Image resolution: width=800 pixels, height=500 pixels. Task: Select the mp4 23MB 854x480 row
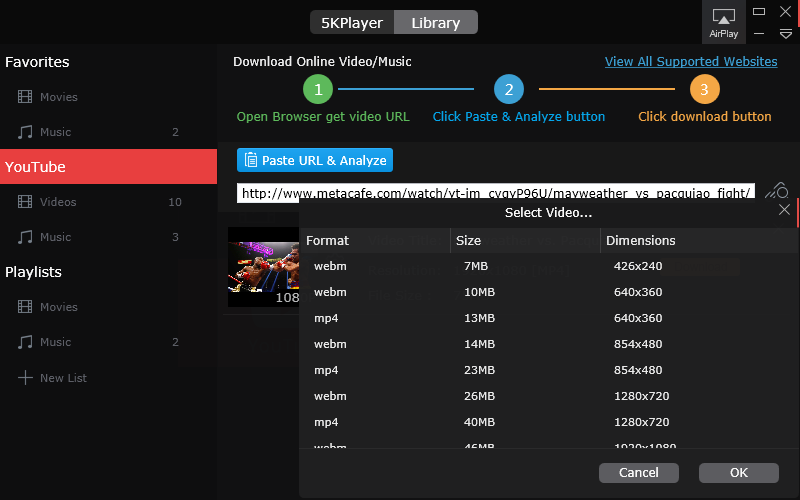[548, 370]
